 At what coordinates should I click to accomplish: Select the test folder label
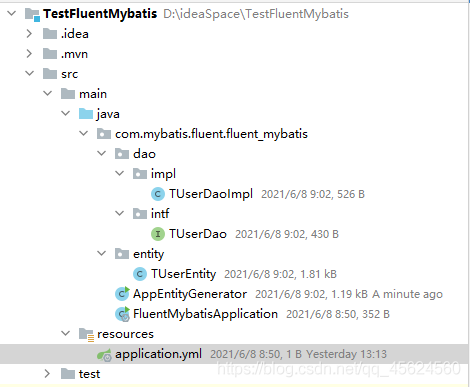pyautogui.click(x=89, y=374)
